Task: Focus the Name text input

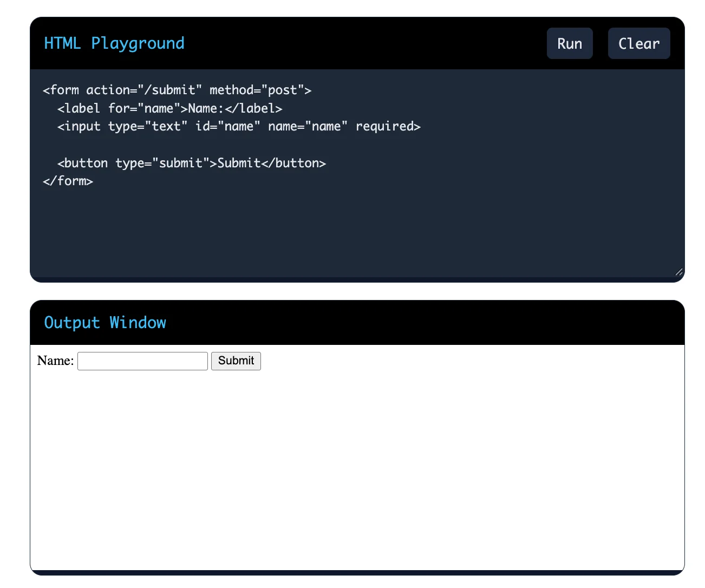Action: [x=142, y=361]
